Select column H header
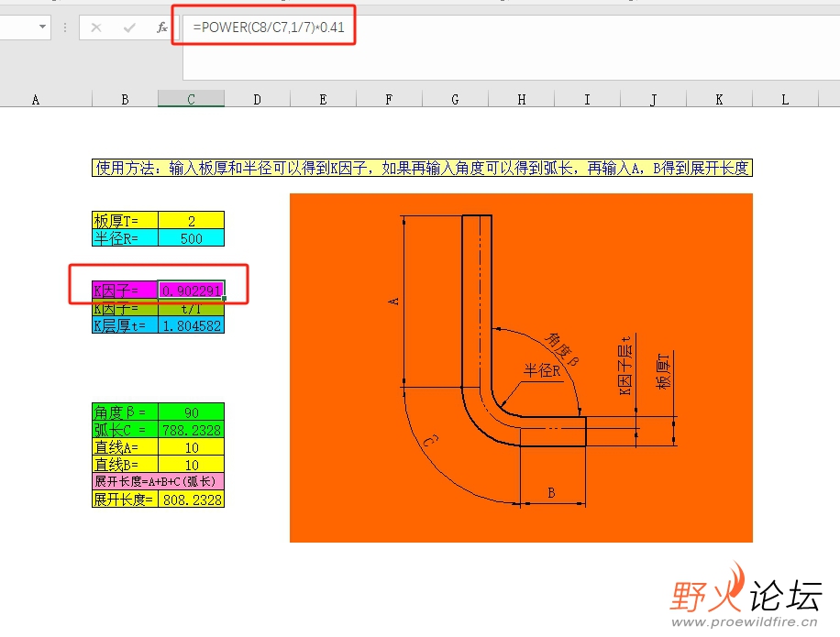Viewport: 840px width, 637px height. tap(521, 99)
